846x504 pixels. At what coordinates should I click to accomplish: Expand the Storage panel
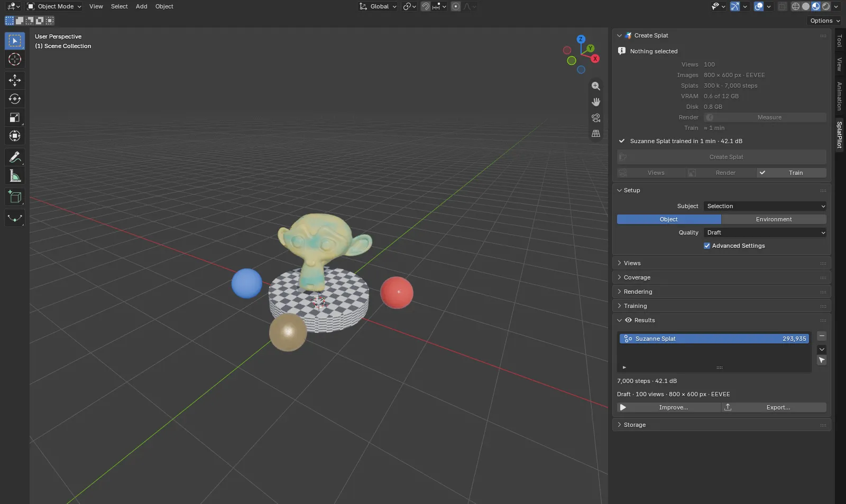click(721, 425)
